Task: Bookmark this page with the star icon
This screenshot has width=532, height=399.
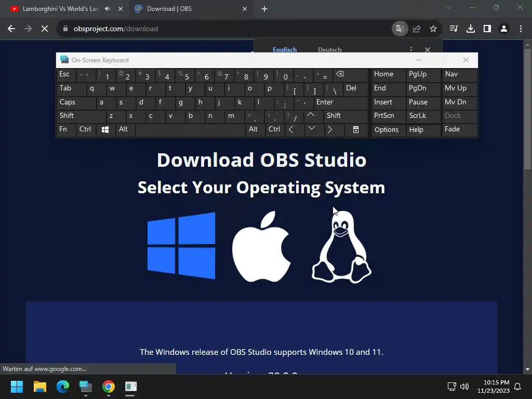Action: pyautogui.click(x=433, y=29)
